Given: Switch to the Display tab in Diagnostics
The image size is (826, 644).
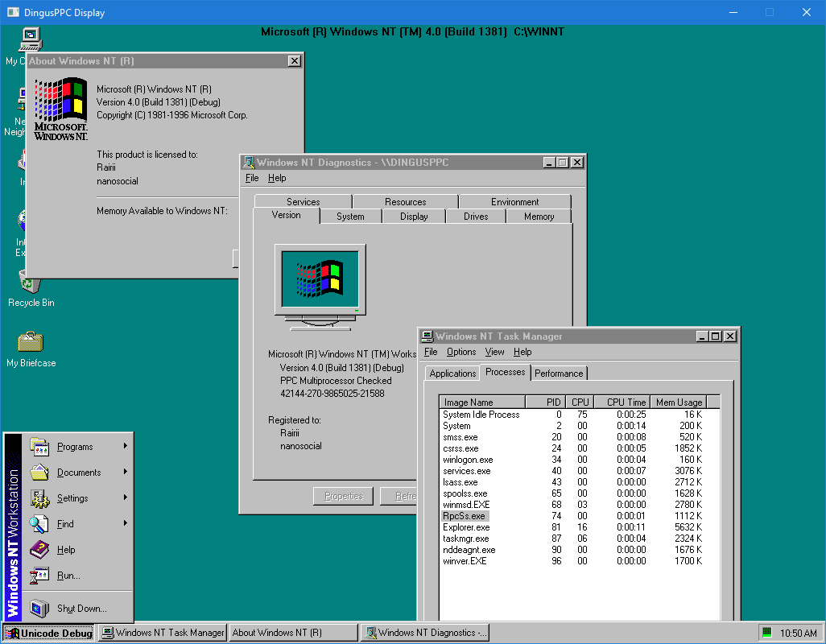Looking at the screenshot, I should tap(414, 217).
